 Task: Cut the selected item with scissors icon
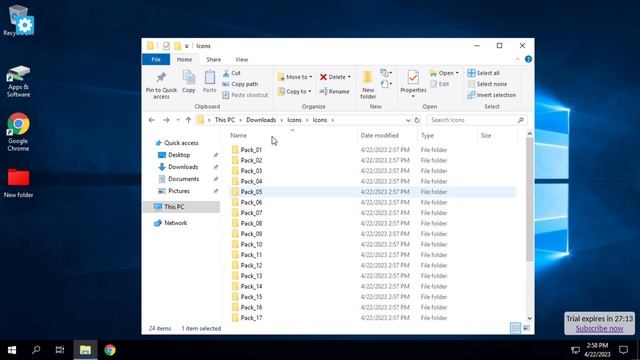click(x=232, y=73)
